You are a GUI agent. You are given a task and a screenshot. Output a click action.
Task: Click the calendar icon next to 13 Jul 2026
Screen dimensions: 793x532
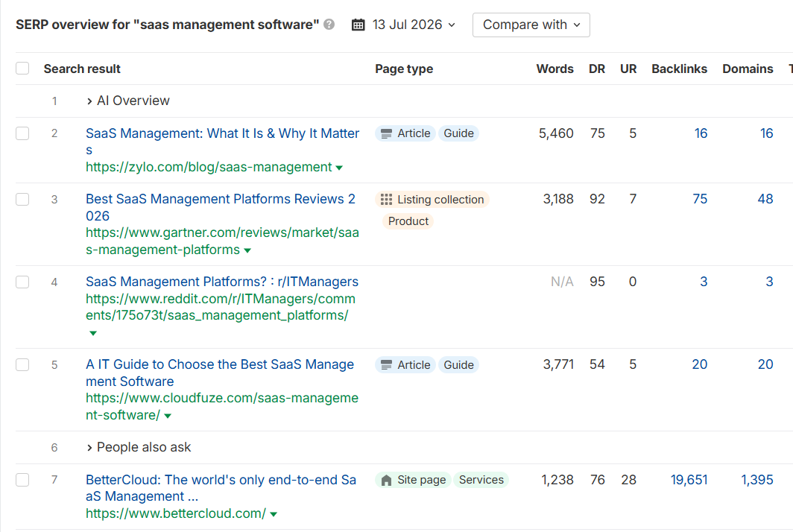pos(358,25)
